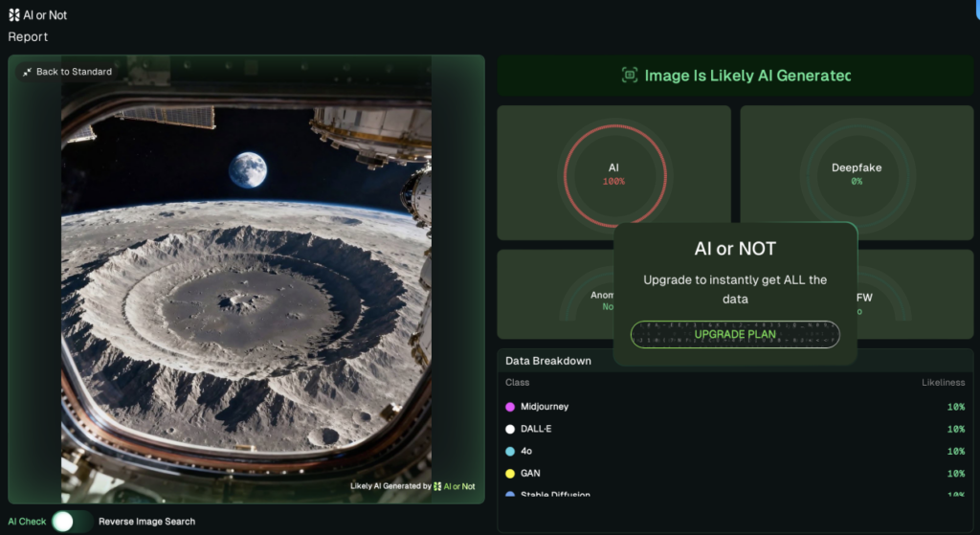
Task: Select the Reverse Image Search option
Action: pyautogui.click(x=146, y=522)
